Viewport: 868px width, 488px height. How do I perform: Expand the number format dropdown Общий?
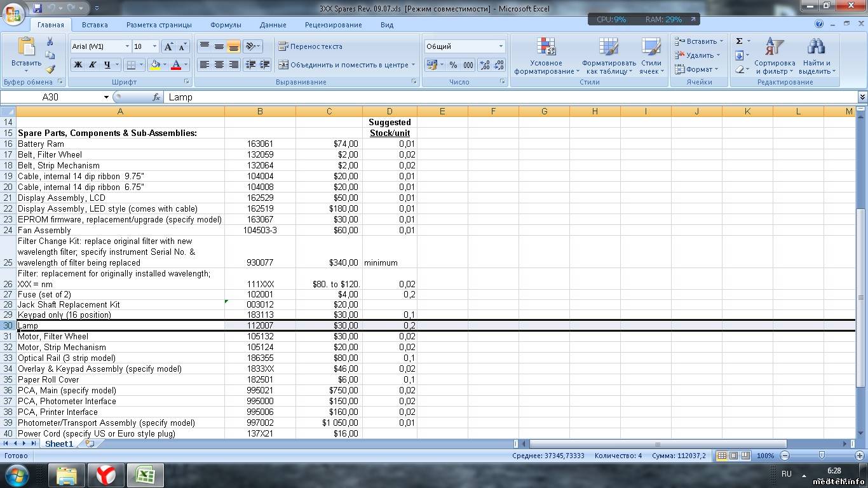[x=501, y=46]
